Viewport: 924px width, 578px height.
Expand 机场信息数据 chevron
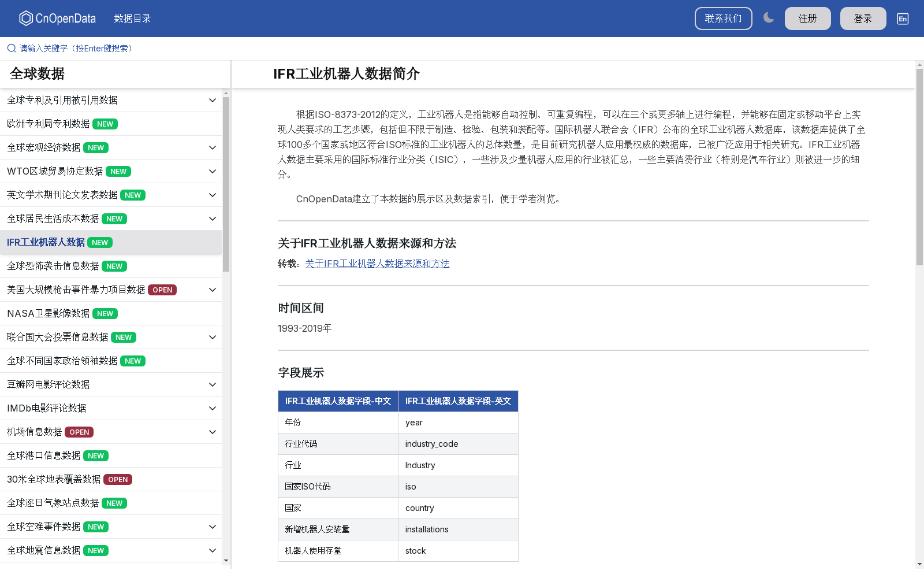click(x=213, y=432)
